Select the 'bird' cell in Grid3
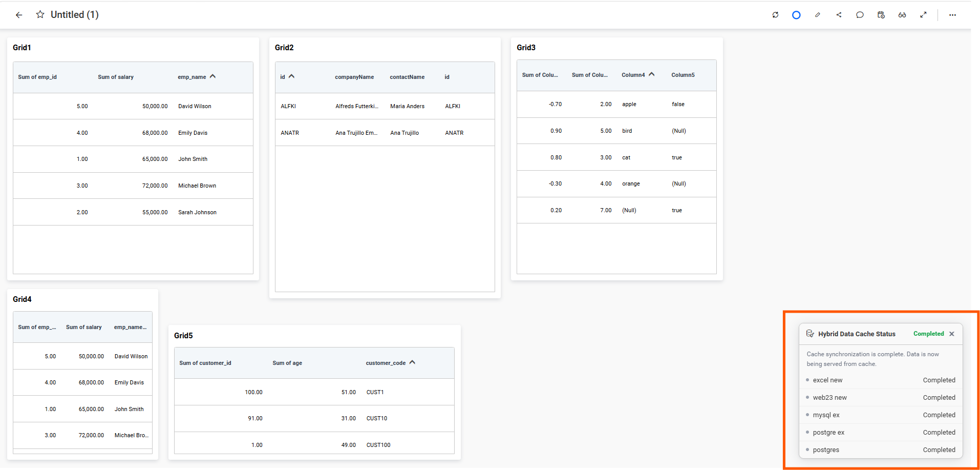 [627, 131]
